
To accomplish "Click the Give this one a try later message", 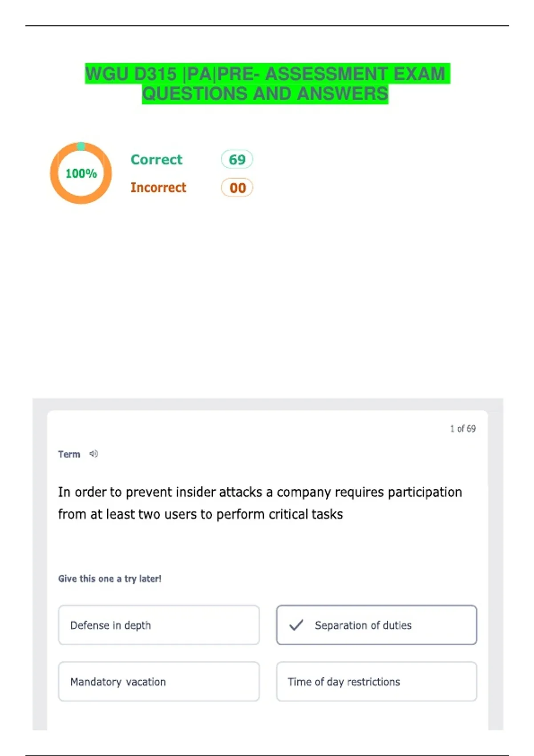I will [x=109, y=579].
